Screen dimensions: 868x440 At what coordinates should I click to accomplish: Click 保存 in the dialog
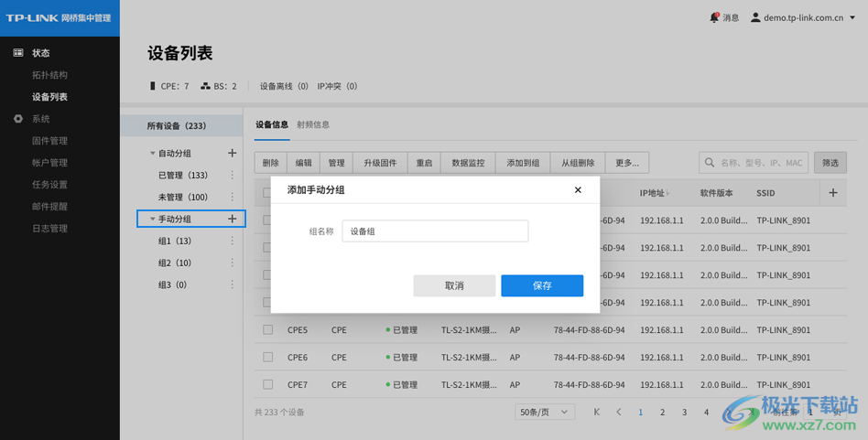(542, 285)
